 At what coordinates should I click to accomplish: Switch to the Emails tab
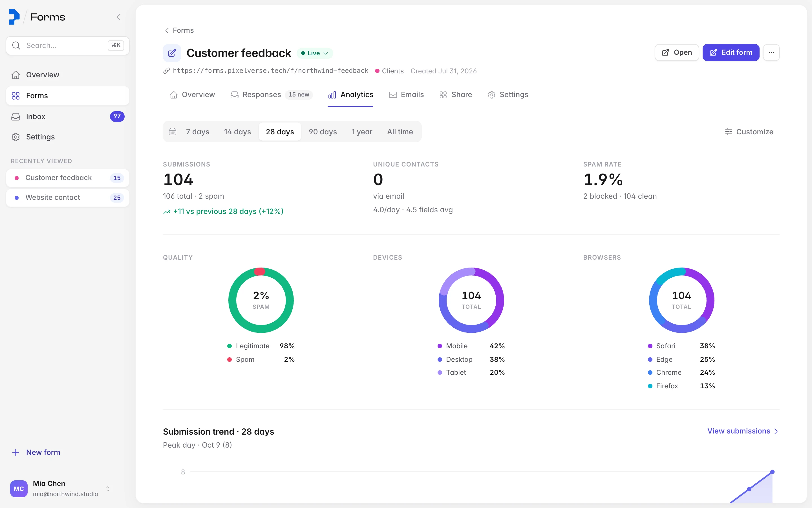(x=406, y=95)
